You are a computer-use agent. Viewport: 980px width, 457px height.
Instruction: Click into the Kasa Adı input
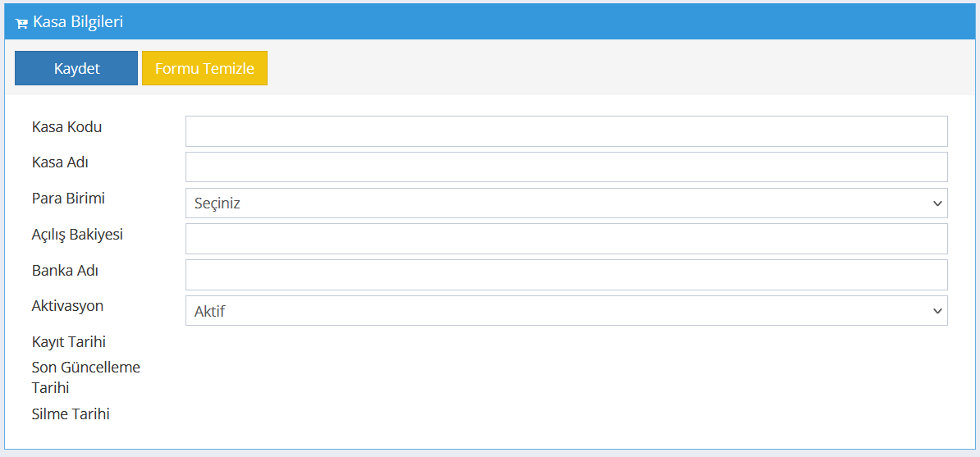(566, 167)
